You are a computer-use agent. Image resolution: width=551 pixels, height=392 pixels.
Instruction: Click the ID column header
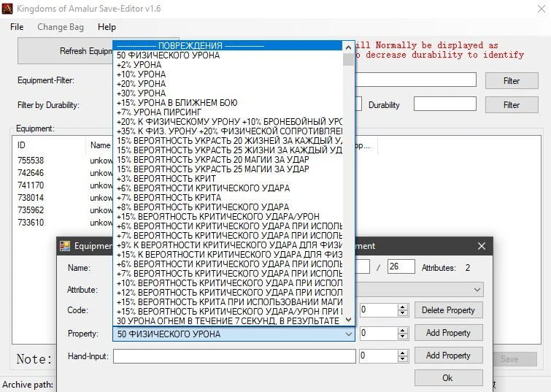pos(50,145)
